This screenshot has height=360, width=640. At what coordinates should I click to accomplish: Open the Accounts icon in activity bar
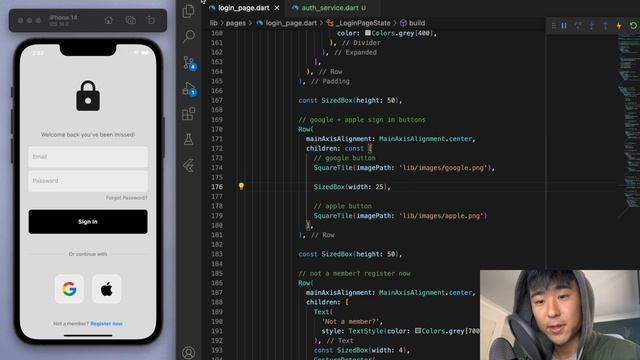(x=189, y=353)
